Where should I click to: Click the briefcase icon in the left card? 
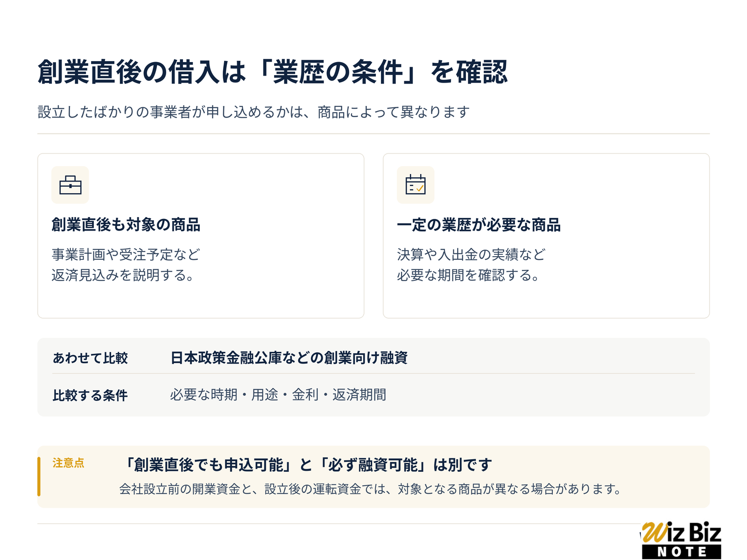click(70, 185)
